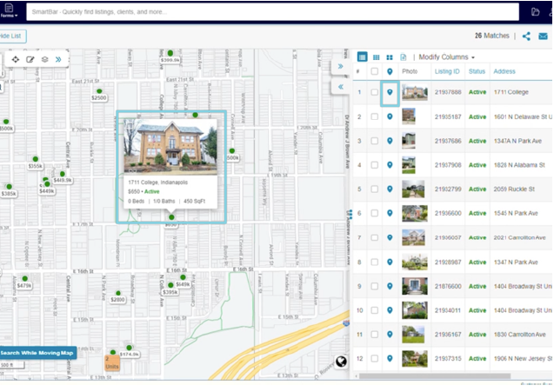Locate 1906 N New Jersey map pin
The height and width of the screenshot is (392, 554).
tap(390, 358)
